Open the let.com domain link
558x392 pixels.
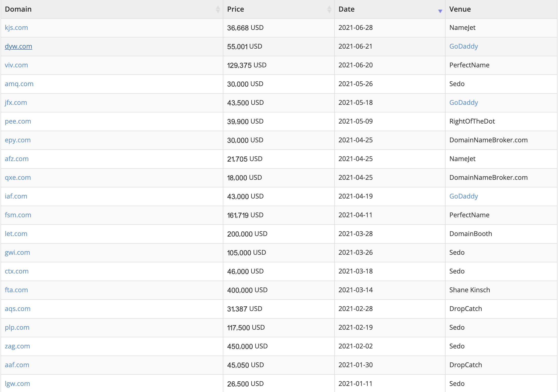click(16, 234)
